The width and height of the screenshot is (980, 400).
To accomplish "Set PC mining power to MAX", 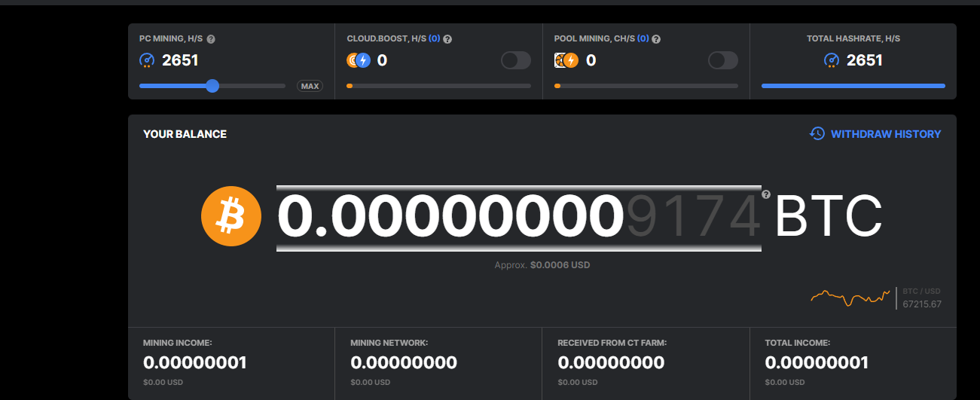I will coord(310,86).
